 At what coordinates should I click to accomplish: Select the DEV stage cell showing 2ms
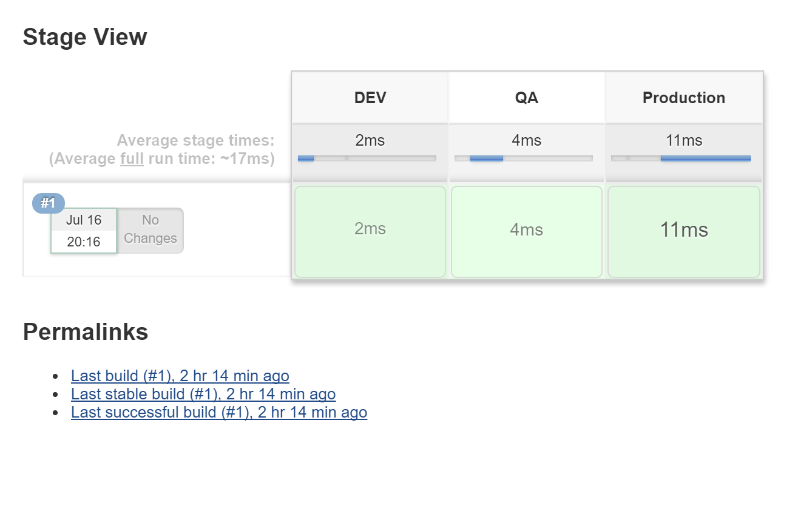370,231
